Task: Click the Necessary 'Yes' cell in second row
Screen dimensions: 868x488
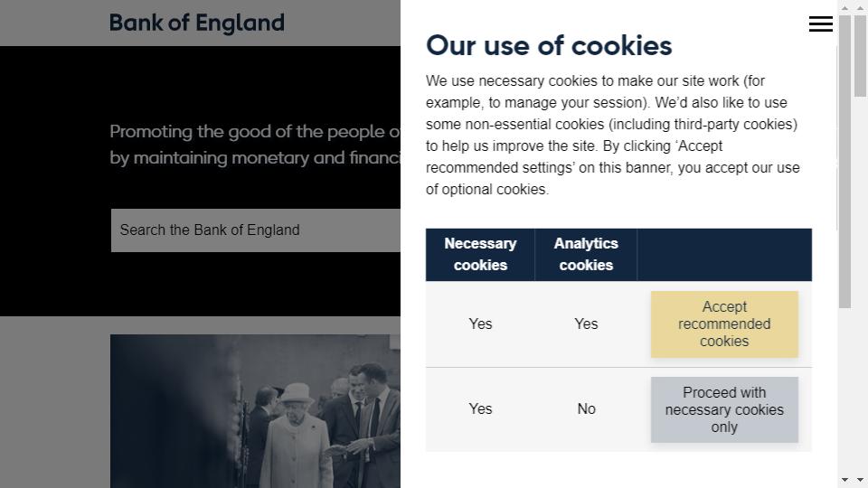Action: pos(480,408)
